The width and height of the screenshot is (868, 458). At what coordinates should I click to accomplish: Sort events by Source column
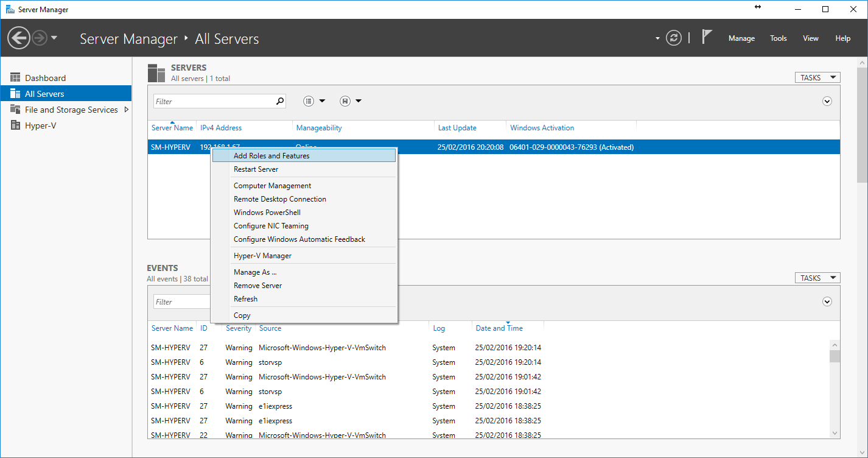(x=270, y=328)
